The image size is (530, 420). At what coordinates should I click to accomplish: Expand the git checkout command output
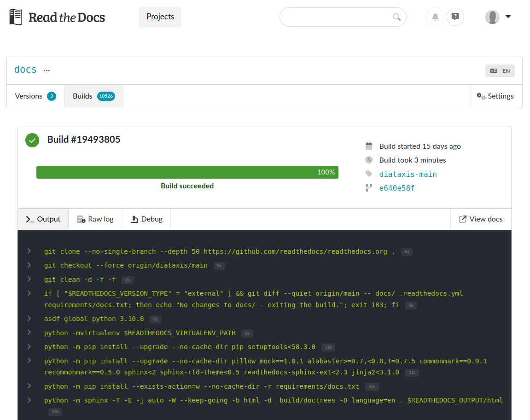pos(29,265)
